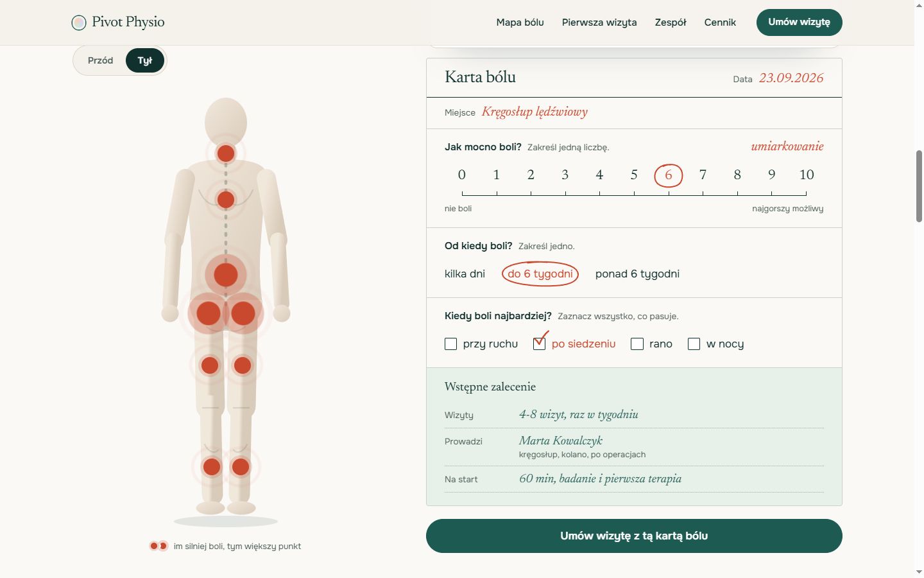The width and height of the screenshot is (924, 578).
Task: Click the 'Umów wizytę' header button
Action: 799,22
